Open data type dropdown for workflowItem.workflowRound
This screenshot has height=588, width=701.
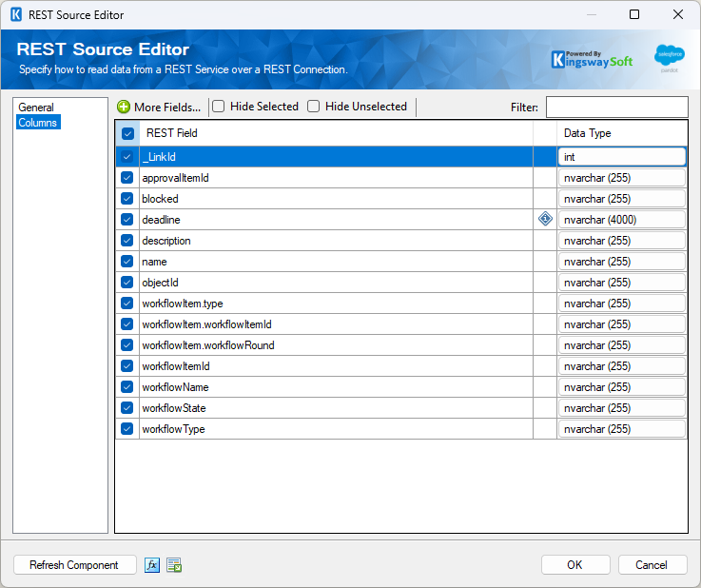(x=622, y=345)
